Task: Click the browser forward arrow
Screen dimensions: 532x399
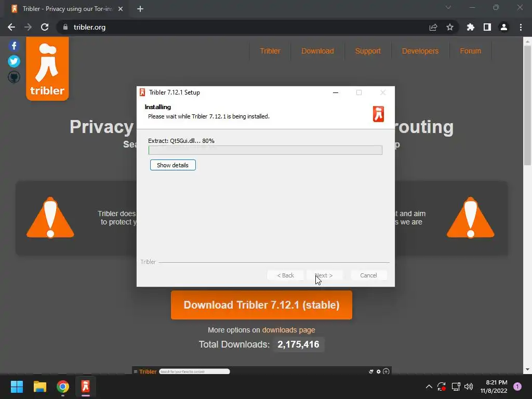Action: 28,27
